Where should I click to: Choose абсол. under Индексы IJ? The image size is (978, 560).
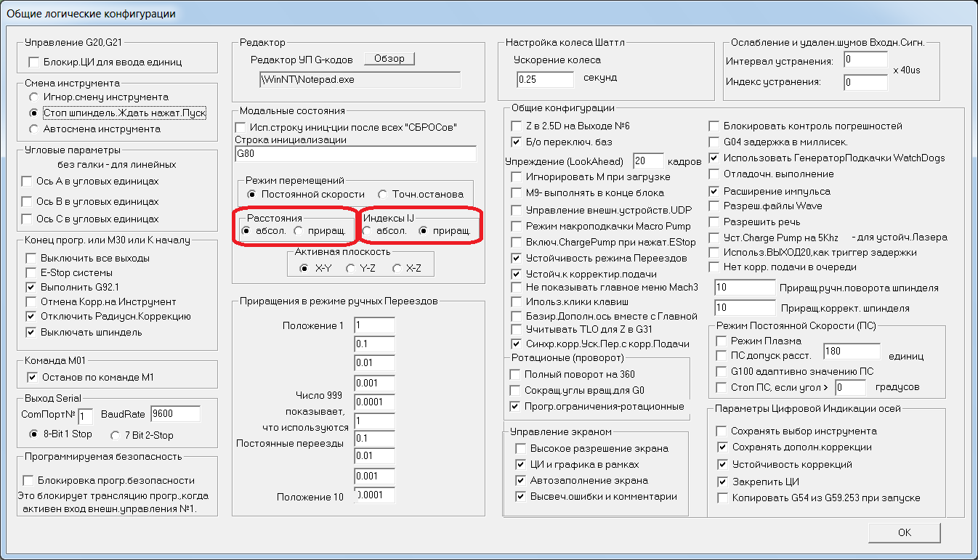pos(368,231)
